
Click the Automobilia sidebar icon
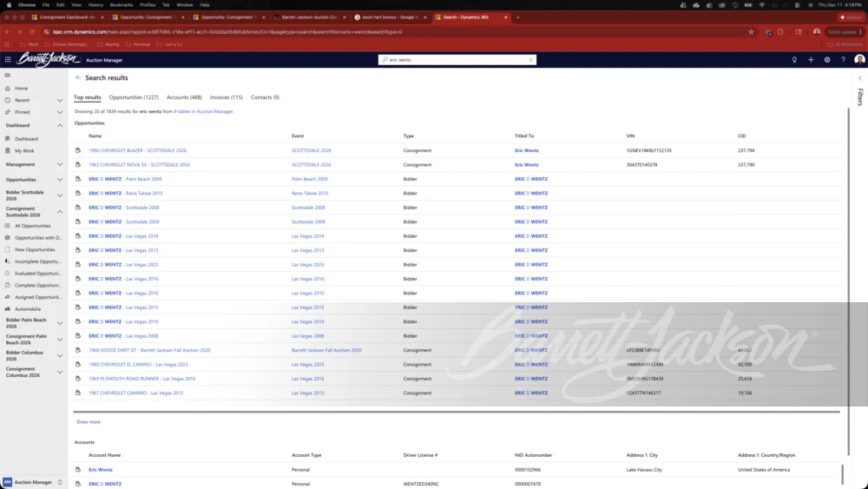7,309
